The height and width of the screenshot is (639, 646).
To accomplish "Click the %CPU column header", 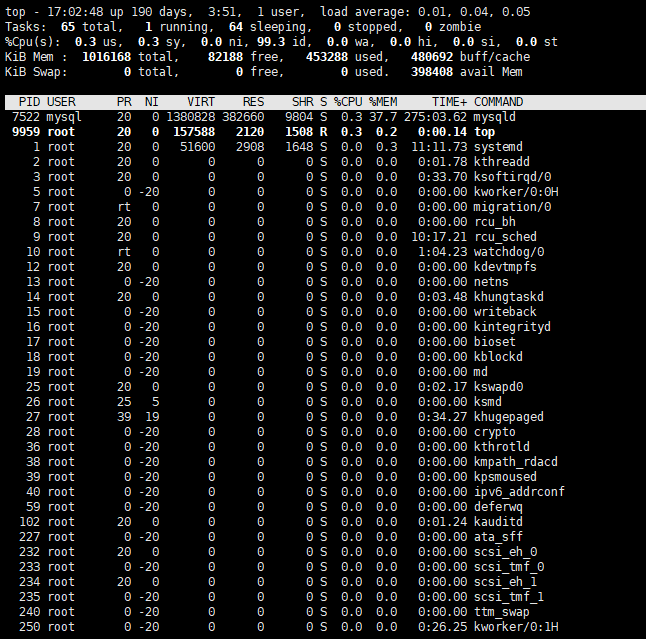I will point(347,102).
